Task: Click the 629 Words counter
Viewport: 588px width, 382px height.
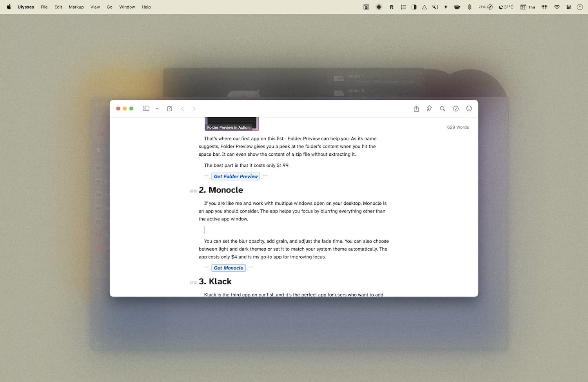Action: tap(458, 127)
